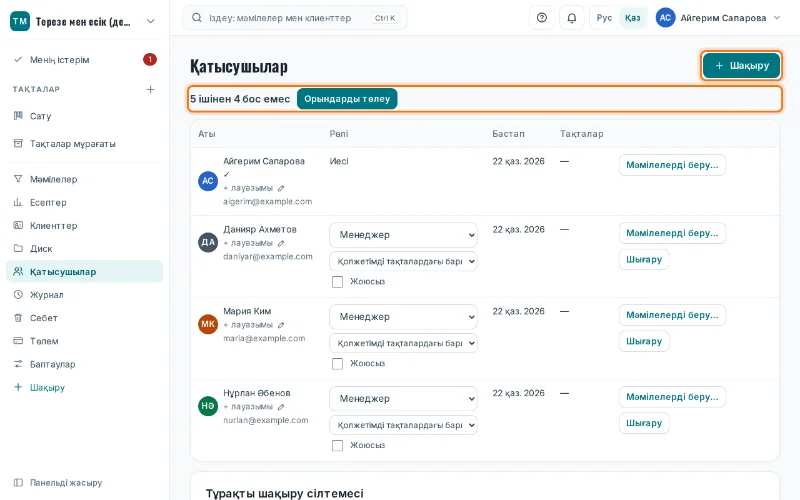Click Шығару for Мария Ким
The image size is (800, 500).
[644, 341]
